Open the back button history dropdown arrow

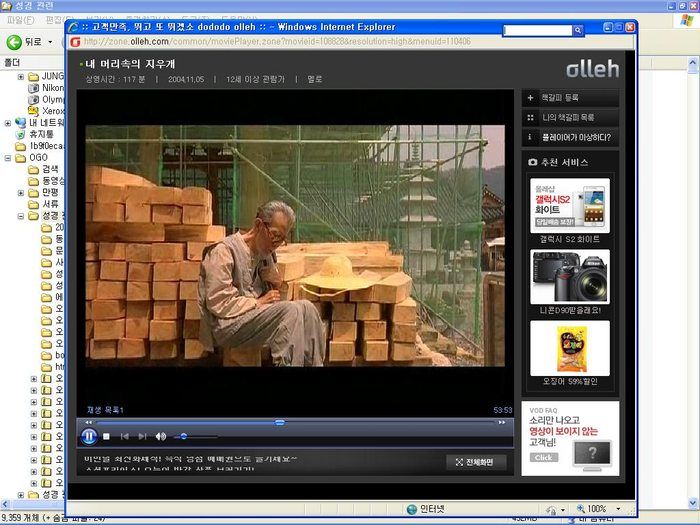[x=50, y=42]
